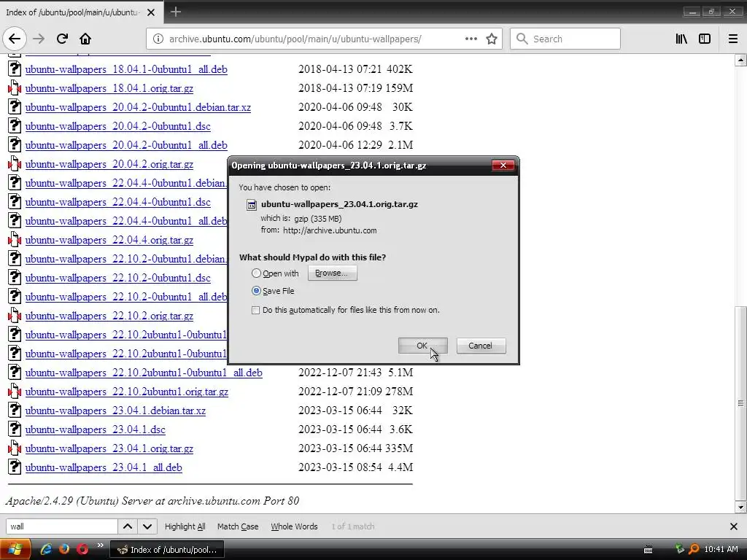Click the keyboard tray icon
Viewport: 747px width, 560px height.
coord(648,550)
